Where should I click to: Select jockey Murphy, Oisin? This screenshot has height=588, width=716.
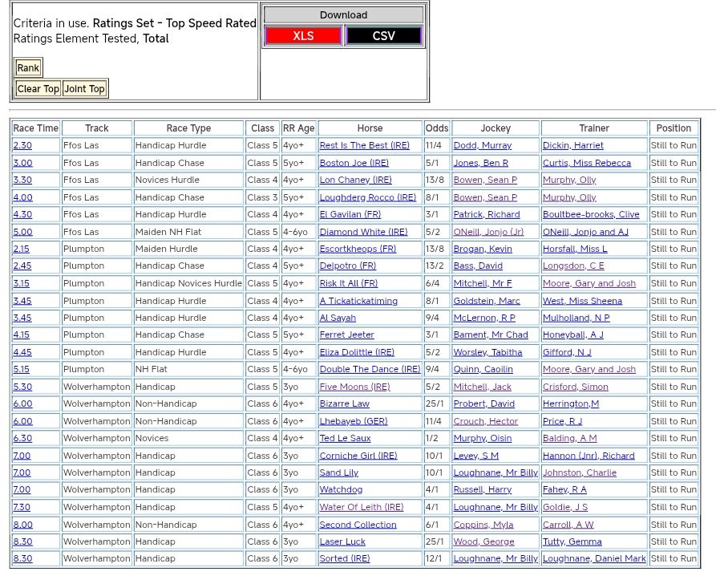point(481,439)
